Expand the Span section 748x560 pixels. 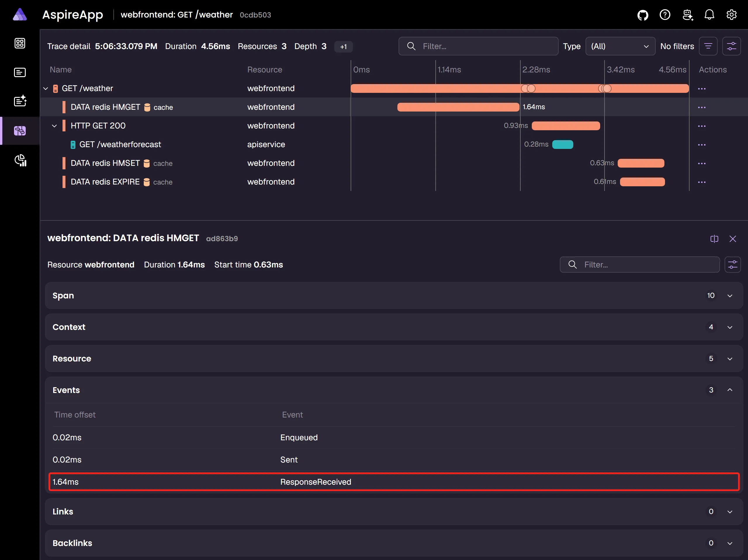[394, 295]
